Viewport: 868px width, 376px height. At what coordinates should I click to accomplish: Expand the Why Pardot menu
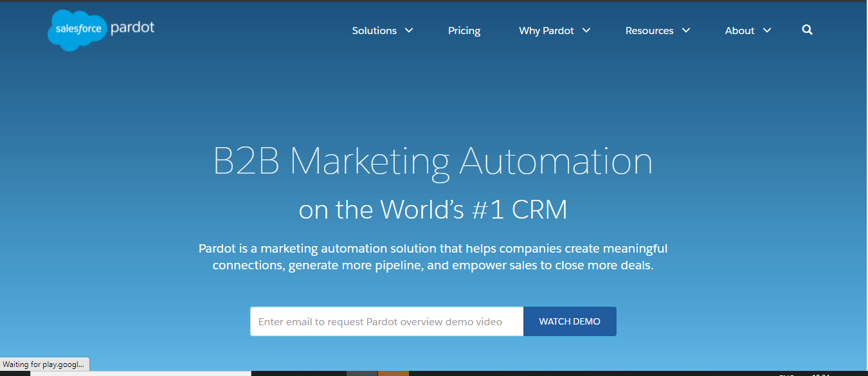[554, 30]
